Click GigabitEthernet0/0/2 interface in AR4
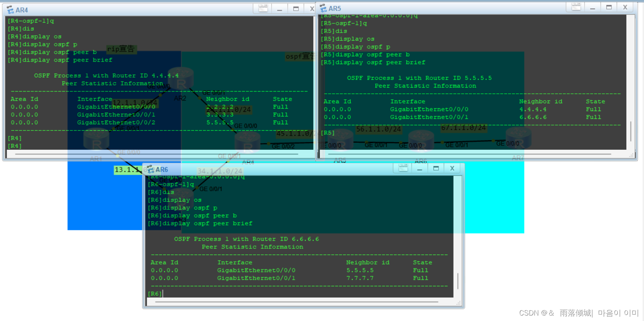 point(116,122)
